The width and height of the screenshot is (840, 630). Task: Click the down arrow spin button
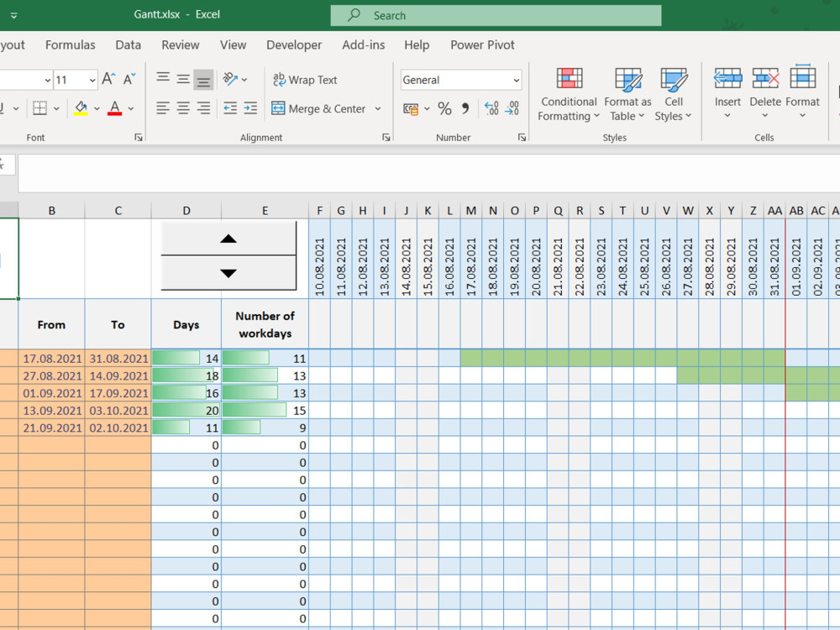tap(228, 273)
